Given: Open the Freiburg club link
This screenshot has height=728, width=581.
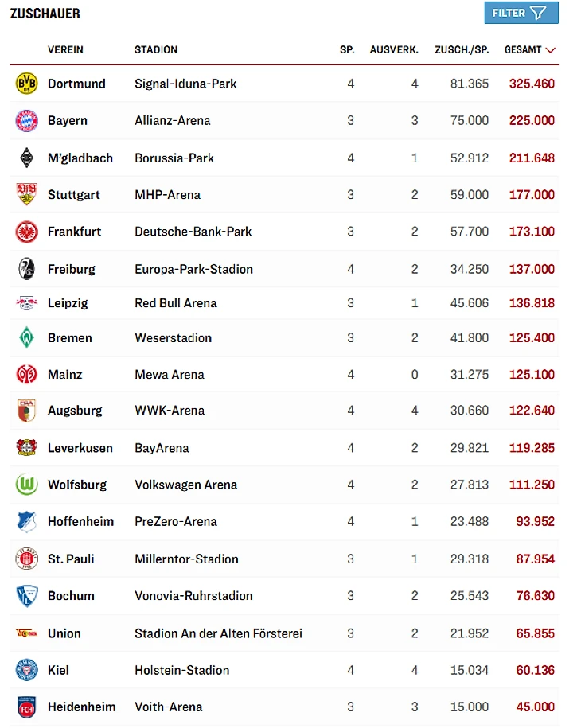Looking at the screenshot, I should click(x=71, y=269).
